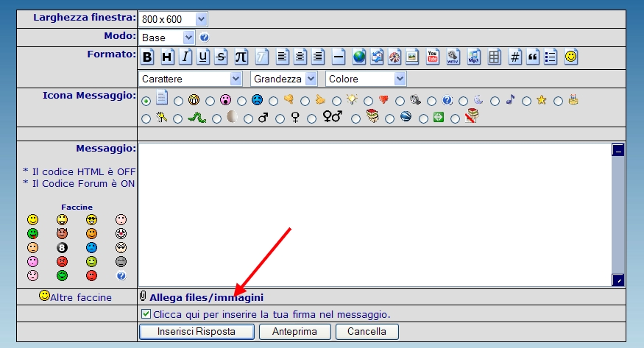Choose the red heart message icon radio
This screenshot has width=644, height=348.
pyautogui.click(x=368, y=101)
